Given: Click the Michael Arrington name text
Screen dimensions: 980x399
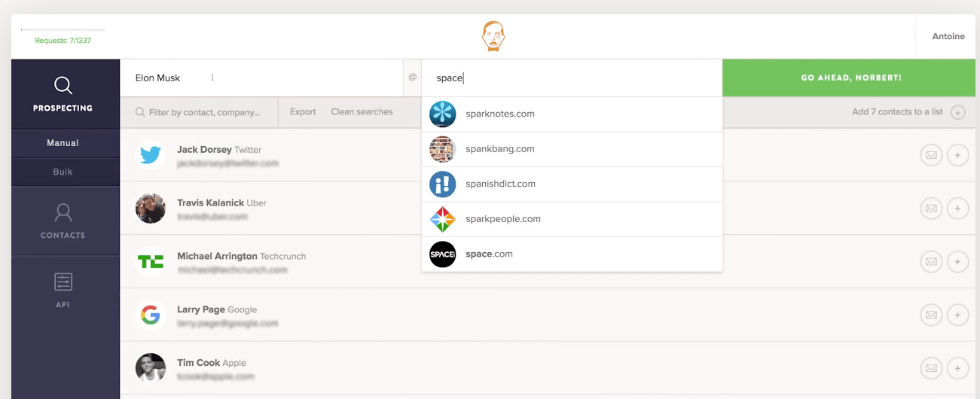Looking at the screenshot, I should [217, 257].
